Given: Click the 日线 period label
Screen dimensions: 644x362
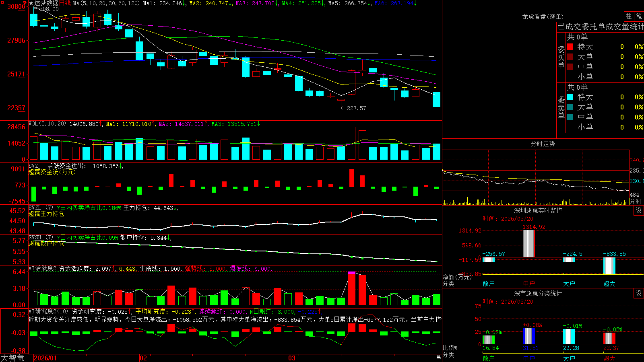Looking at the screenshot, I should [x=65, y=3].
